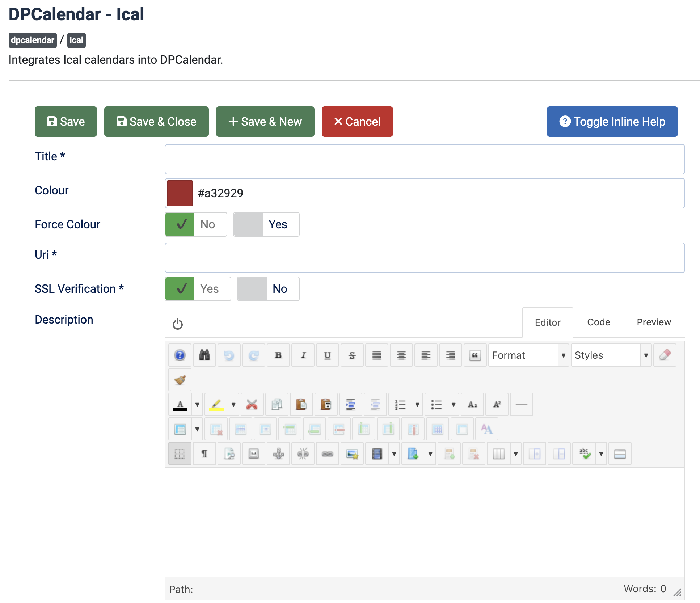Viewport: 700px width, 603px height.
Task: Toggle bold formatting
Action: coord(278,355)
